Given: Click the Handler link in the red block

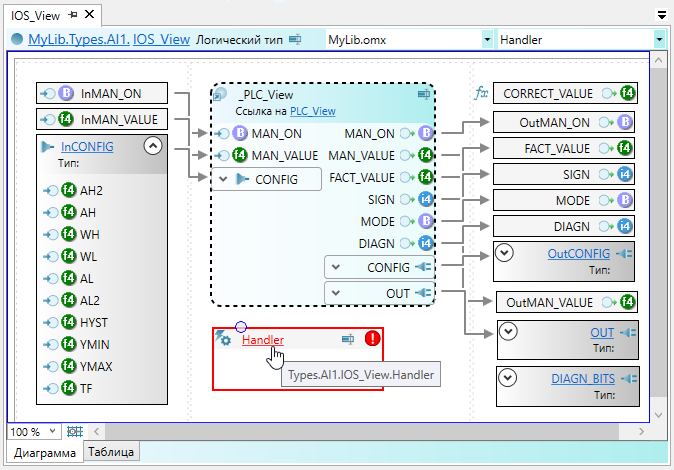Looking at the screenshot, I should [x=262, y=340].
